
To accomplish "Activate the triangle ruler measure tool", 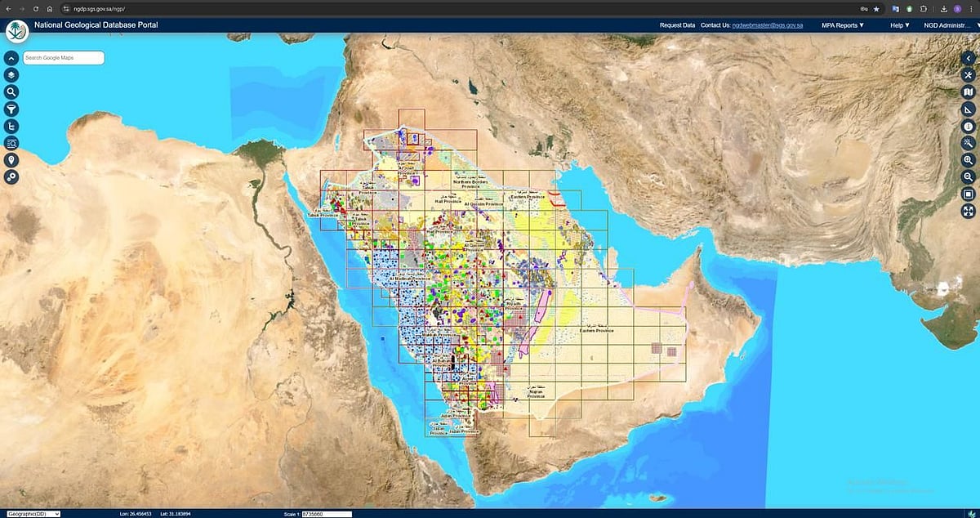I will [969, 109].
